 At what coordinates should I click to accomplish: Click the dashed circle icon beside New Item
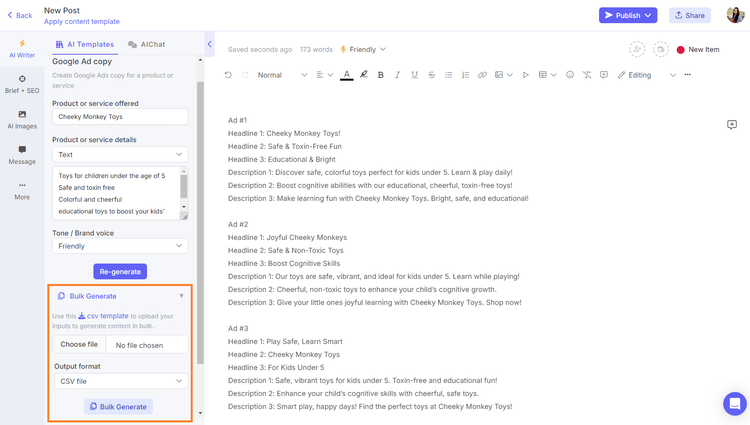(x=661, y=49)
